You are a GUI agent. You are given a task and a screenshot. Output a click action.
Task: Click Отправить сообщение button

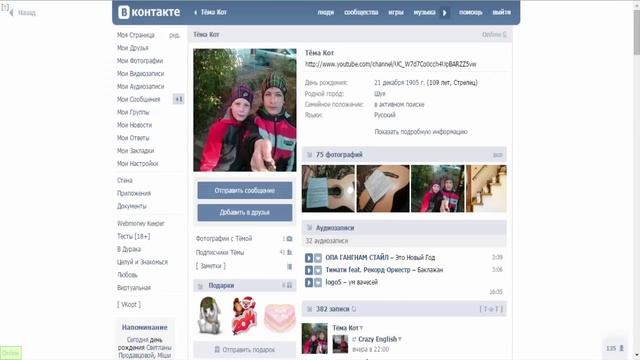[x=245, y=191]
